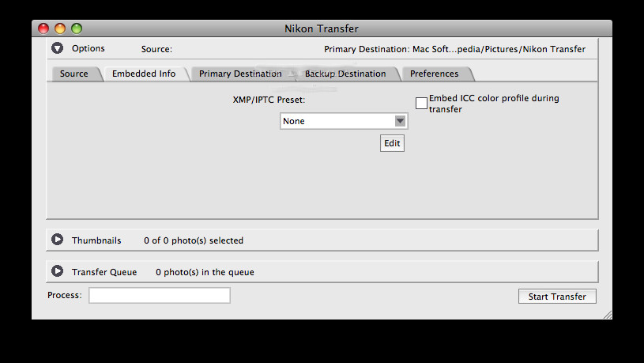Zoom window with green button

point(77,28)
